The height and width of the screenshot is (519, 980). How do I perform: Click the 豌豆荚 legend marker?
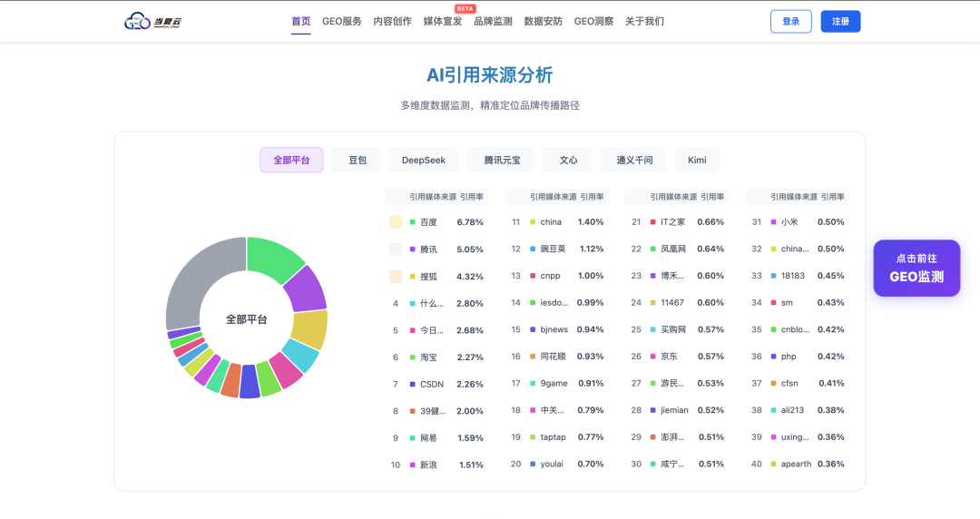click(533, 249)
